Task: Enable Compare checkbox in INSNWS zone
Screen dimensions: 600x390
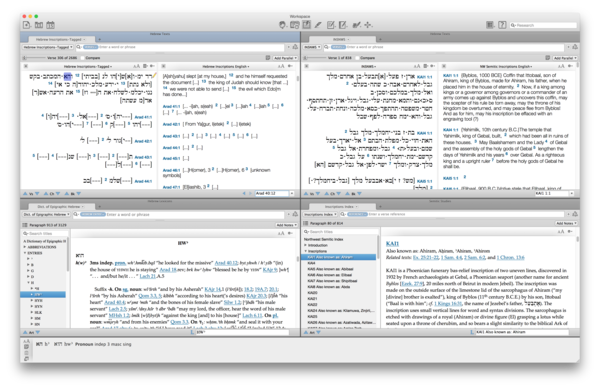Action: click(357, 58)
